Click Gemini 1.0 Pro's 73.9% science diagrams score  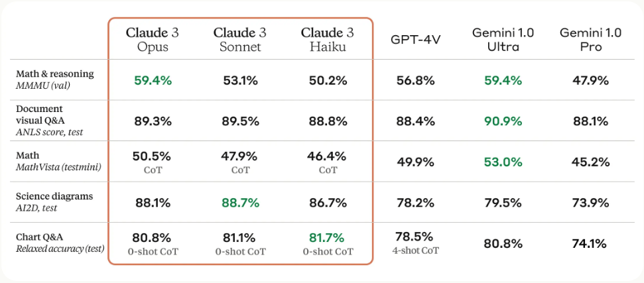coord(590,201)
